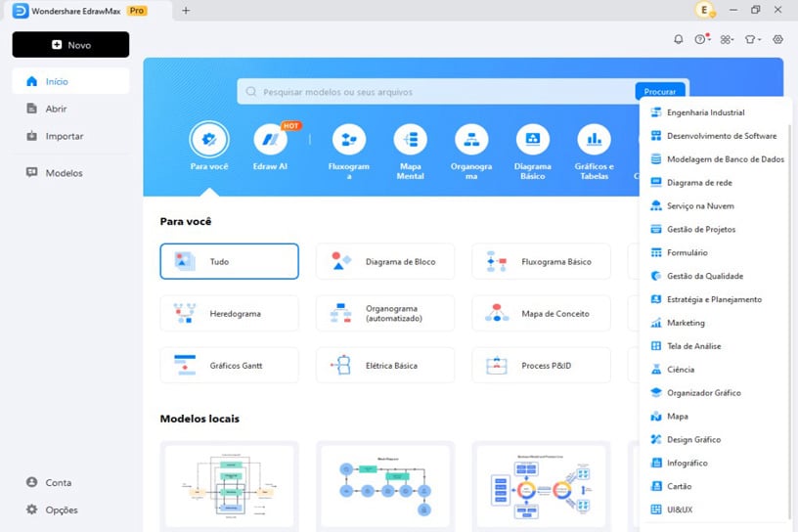Open the apps grid dropdown

(727, 39)
